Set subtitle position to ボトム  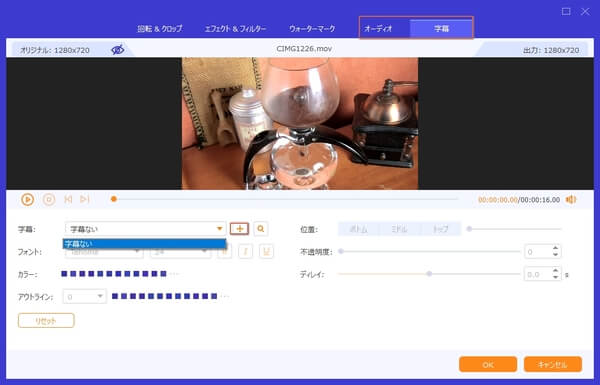coord(359,229)
